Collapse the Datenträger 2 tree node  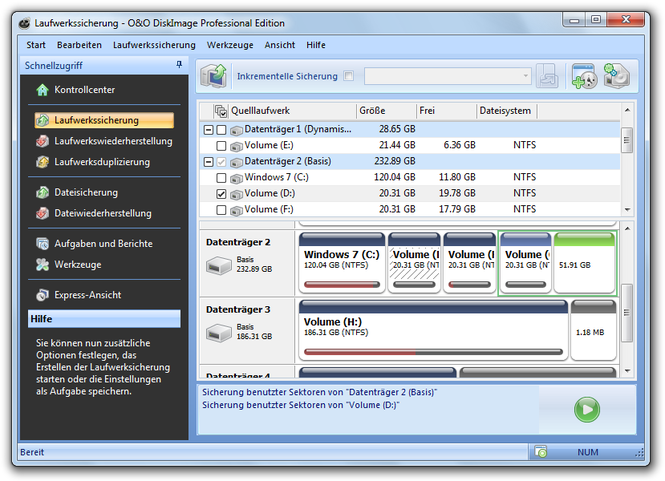point(208,162)
